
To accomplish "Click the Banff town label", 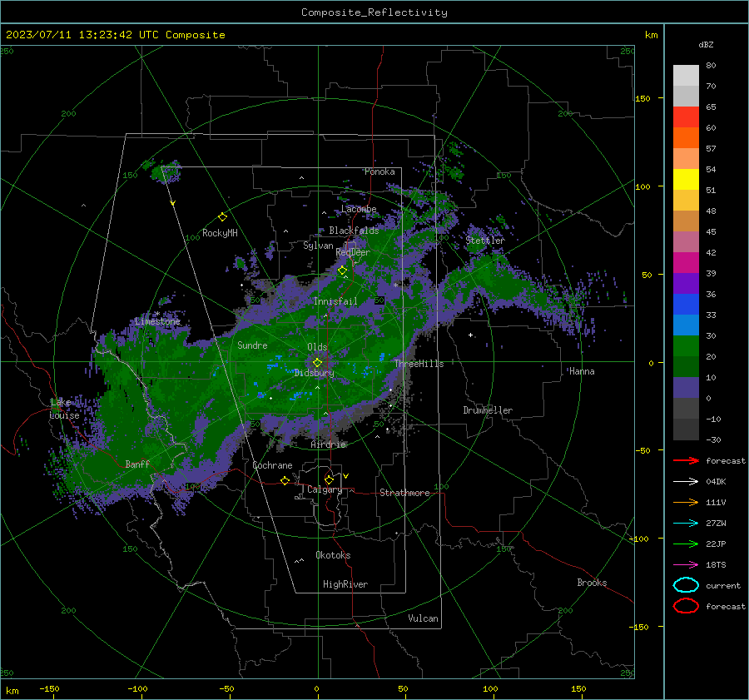I will click(137, 464).
